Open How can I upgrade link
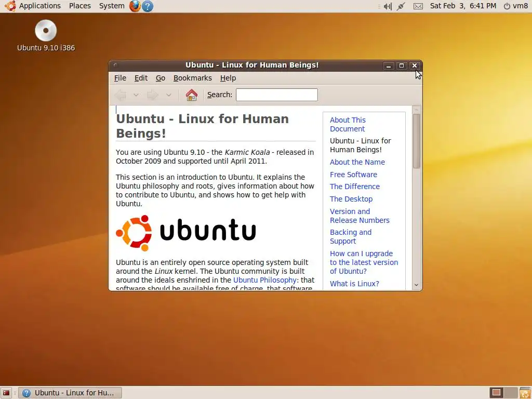 pos(364,262)
